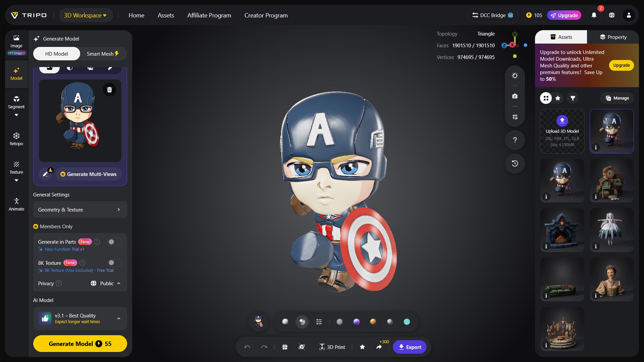Switch to plain white clay render mode
Screen dimensions: 644x362
coord(285,322)
